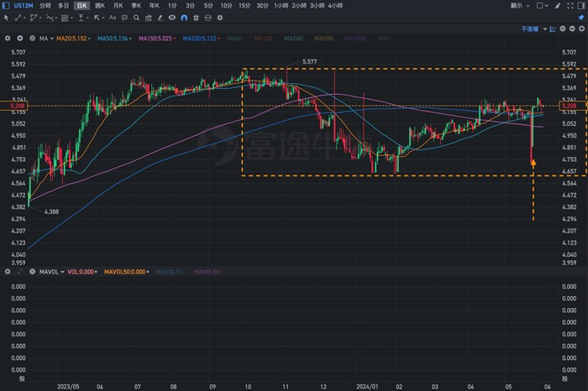Open MA indicator settings gear
588x391 pixels.
pyautogui.click(x=8, y=39)
